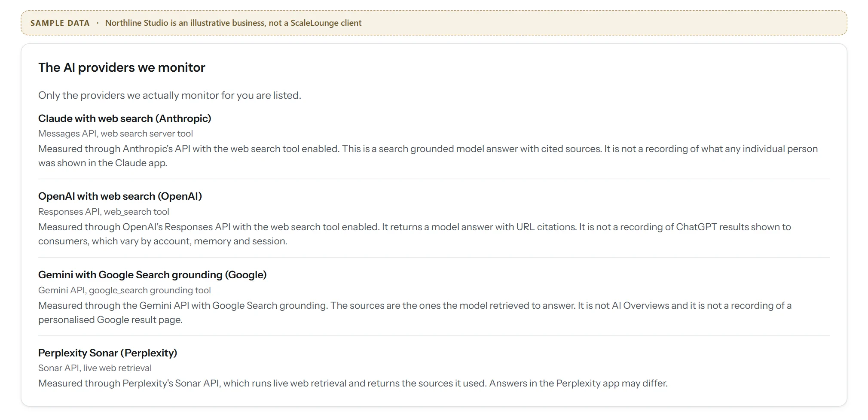Click the 'Measured through Perplexity's Sonar API' description

pyautogui.click(x=353, y=383)
